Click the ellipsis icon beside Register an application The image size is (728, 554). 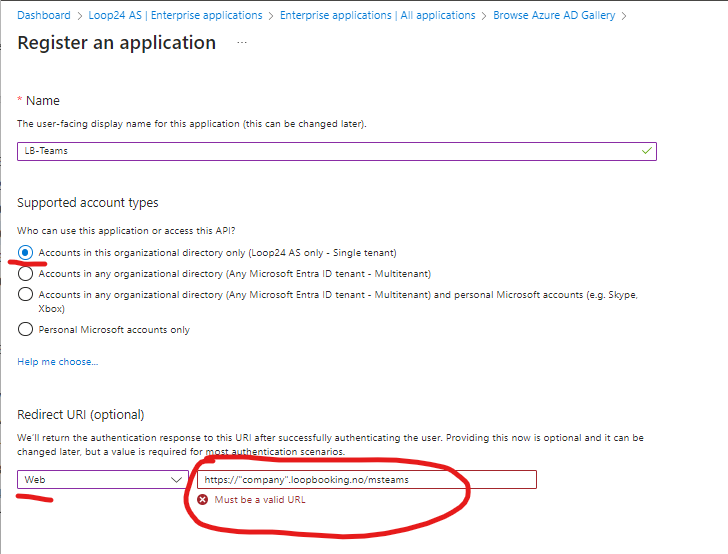pyautogui.click(x=241, y=43)
